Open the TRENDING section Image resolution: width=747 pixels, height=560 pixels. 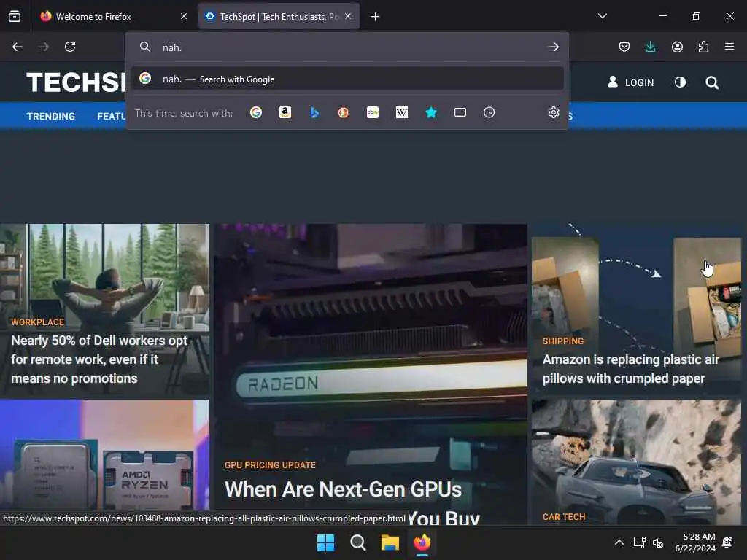point(51,116)
